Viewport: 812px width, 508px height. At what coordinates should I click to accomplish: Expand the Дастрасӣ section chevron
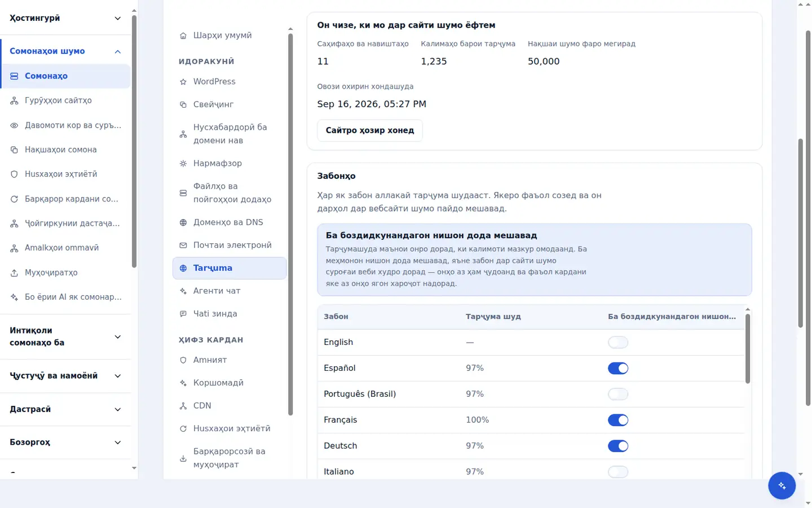[x=118, y=409]
